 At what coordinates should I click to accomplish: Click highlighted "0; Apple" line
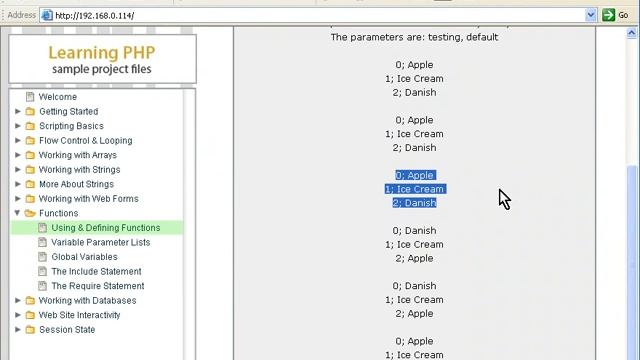pos(415,176)
